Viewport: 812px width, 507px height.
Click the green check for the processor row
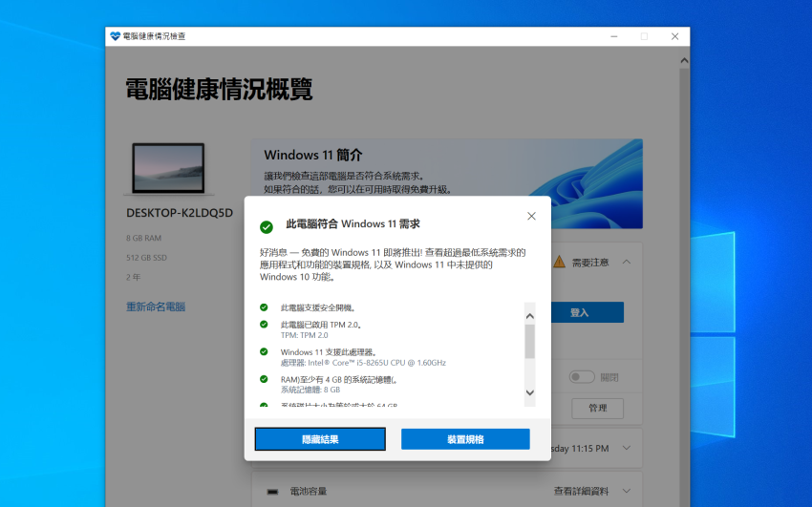tap(264, 351)
